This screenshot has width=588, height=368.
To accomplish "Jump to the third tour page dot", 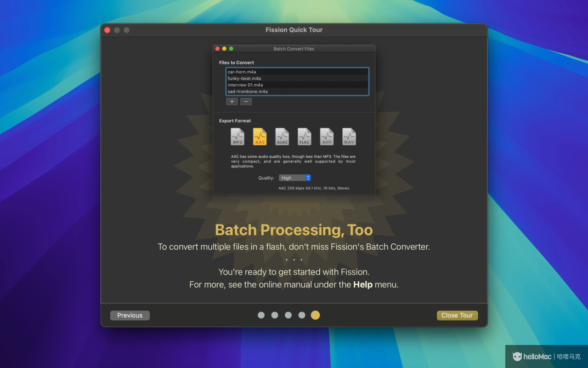I will click(x=288, y=315).
